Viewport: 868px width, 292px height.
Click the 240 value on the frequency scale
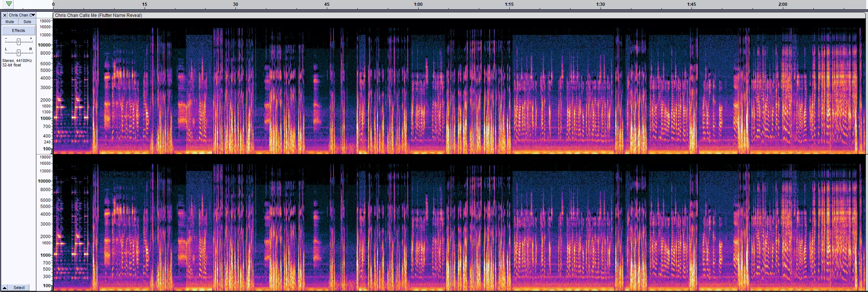(47, 142)
